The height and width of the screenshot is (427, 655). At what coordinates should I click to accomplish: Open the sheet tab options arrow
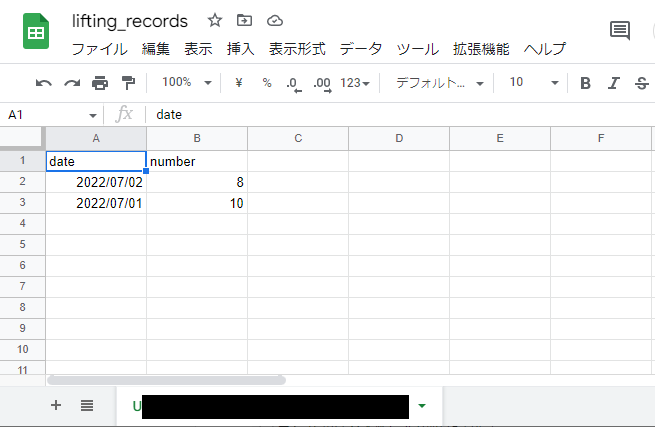422,406
